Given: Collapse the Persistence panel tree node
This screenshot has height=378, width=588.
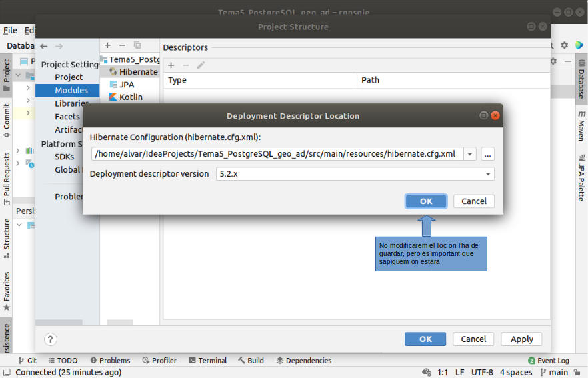Looking at the screenshot, I should click(x=19, y=225).
